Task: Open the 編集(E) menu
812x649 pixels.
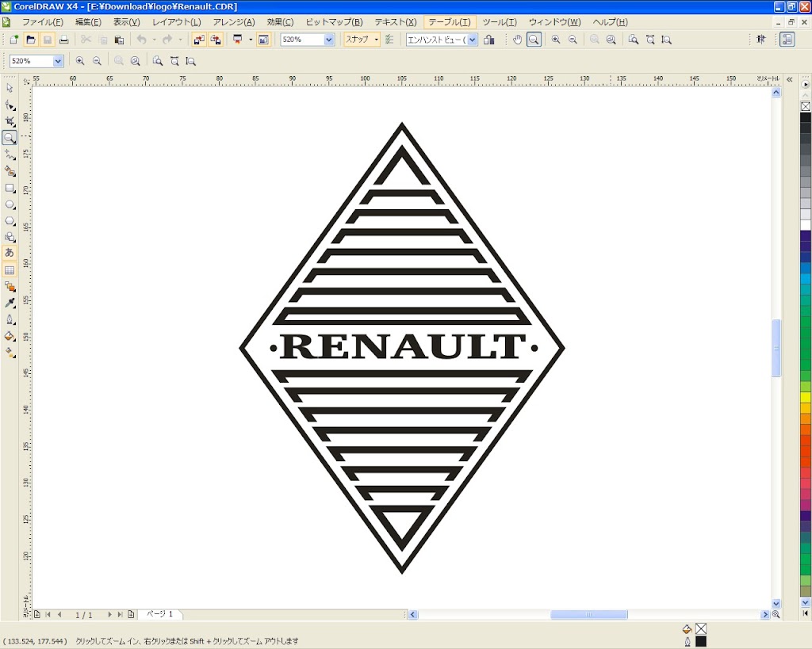Action: pyautogui.click(x=88, y=22)
